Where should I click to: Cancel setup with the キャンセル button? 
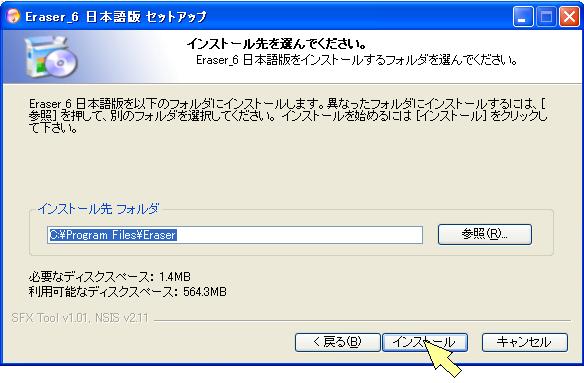[525, 342]
